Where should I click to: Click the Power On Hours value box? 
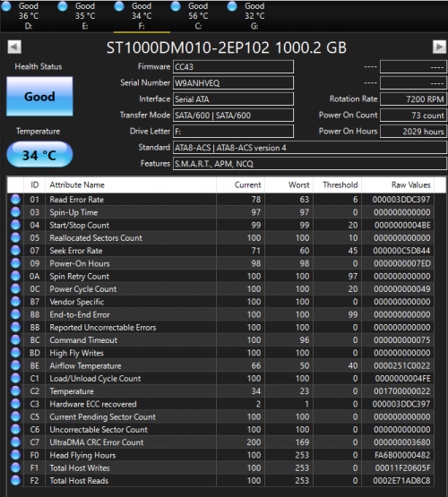coord(413,132)
